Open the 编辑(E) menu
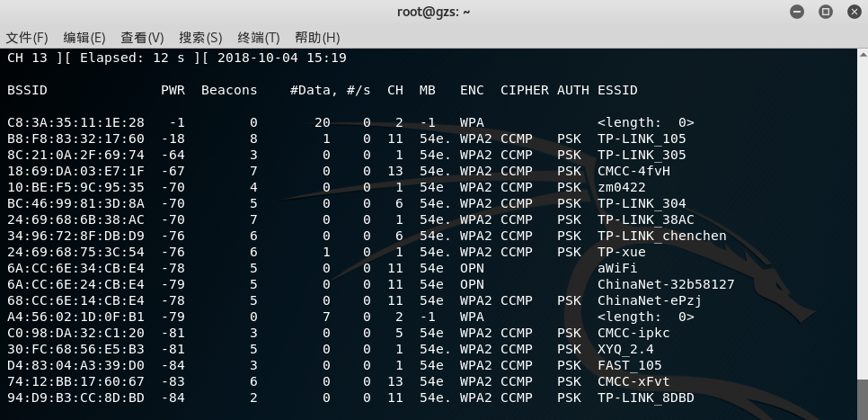 pos(84,38)
